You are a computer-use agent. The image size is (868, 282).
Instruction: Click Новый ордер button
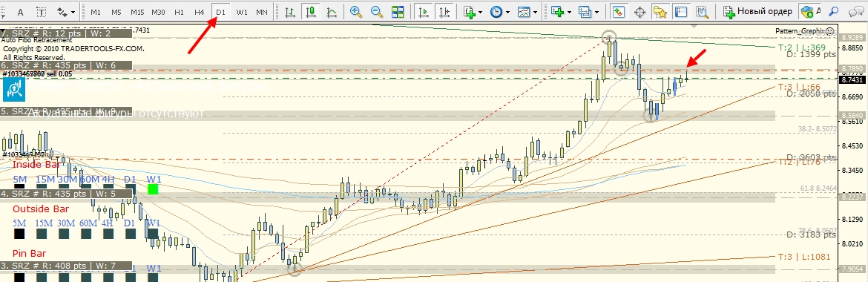757,12
